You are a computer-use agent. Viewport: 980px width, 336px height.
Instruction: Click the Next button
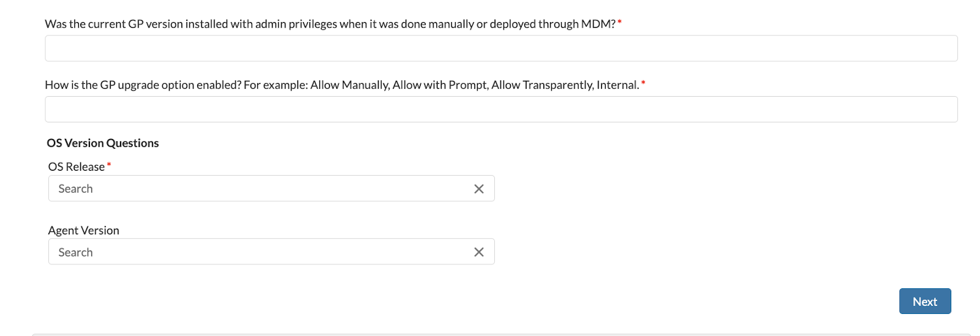coord(924,301)
